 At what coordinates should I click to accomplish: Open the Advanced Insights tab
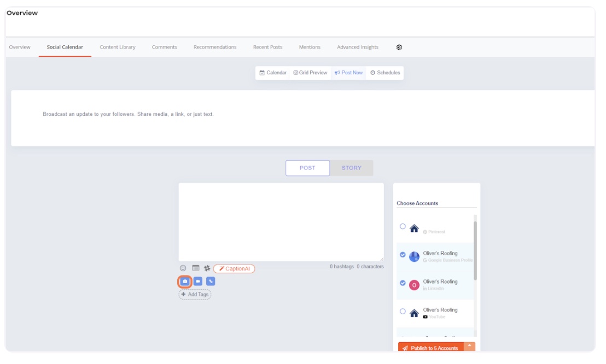click(358, 48)
